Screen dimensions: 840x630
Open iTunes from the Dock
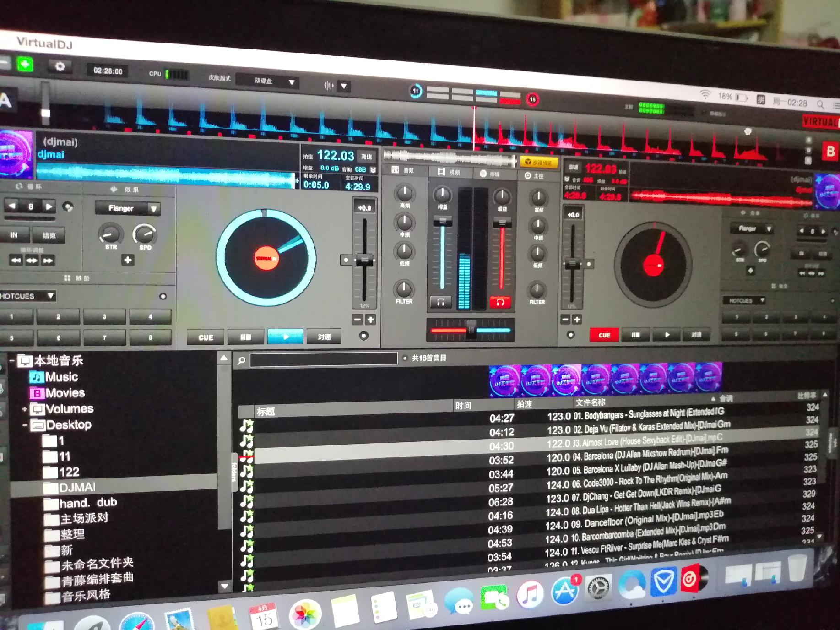530,594
